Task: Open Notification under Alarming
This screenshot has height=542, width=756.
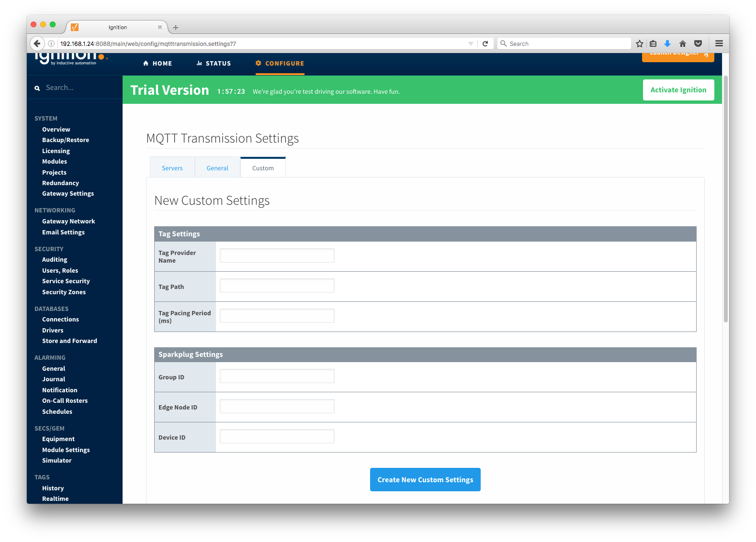Action: pos(59,390)
